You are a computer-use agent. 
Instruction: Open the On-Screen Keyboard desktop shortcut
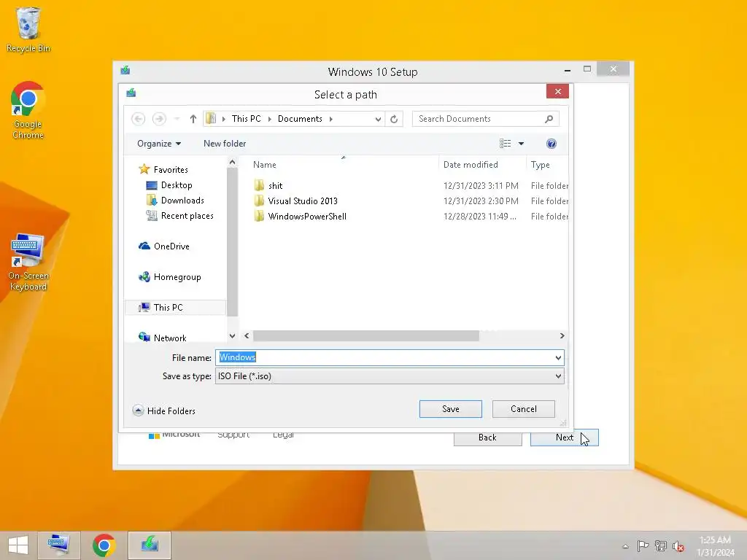pyautogui.click(x=28, y=262)
